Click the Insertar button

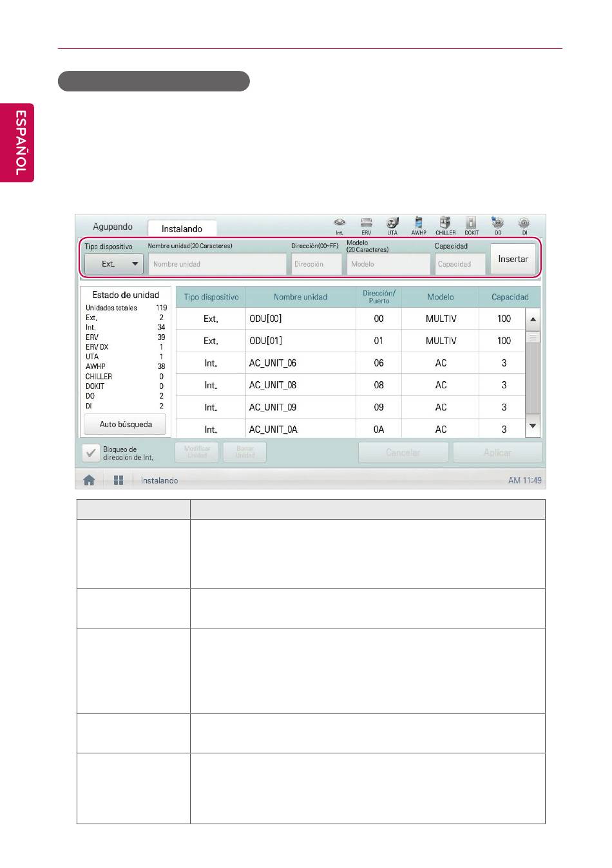point(513,259)
